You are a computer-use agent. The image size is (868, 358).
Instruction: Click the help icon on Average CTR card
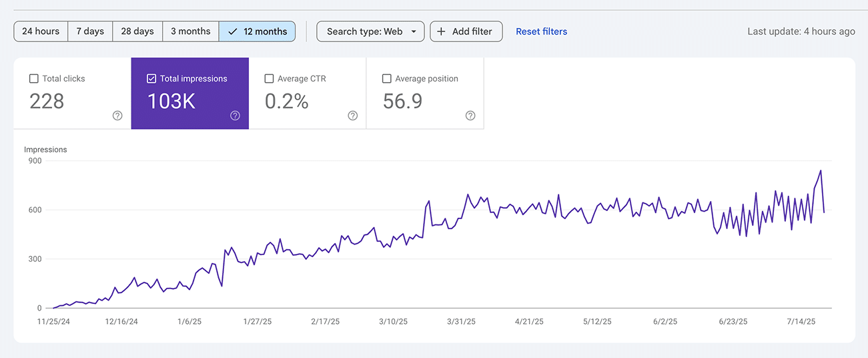click(x=353, y=116)
